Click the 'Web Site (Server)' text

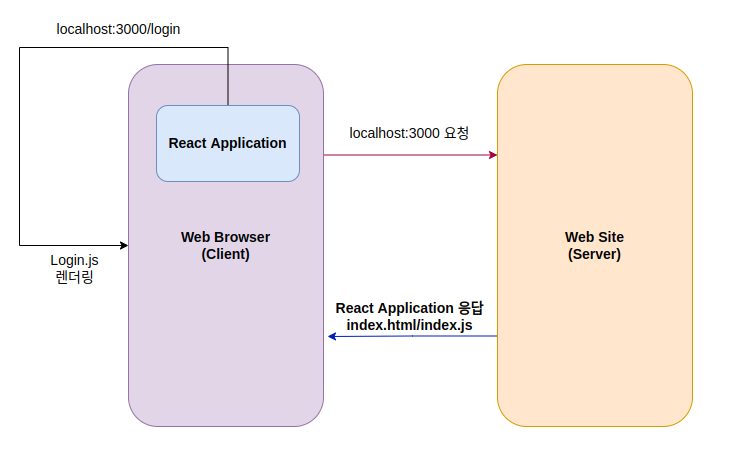pos(594,246)
